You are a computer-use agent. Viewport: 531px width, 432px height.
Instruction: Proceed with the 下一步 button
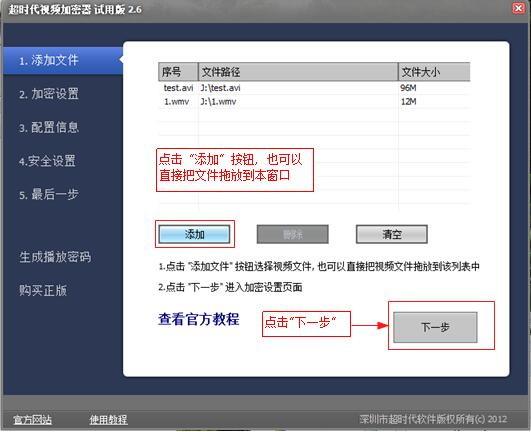coord(435,327)
